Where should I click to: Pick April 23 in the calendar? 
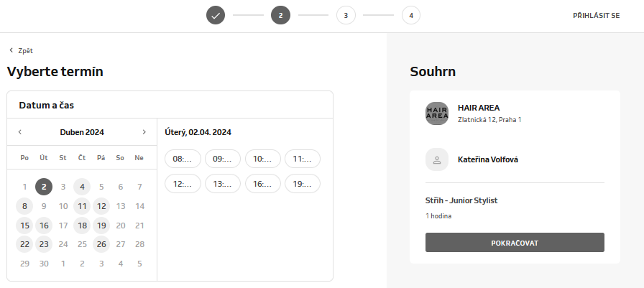[44, 244]
